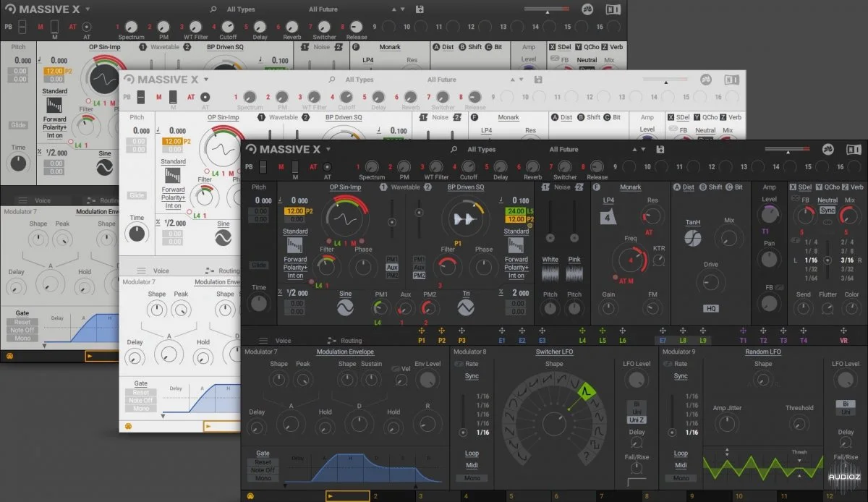Open the Random LFO type menu

pos(762,352)
